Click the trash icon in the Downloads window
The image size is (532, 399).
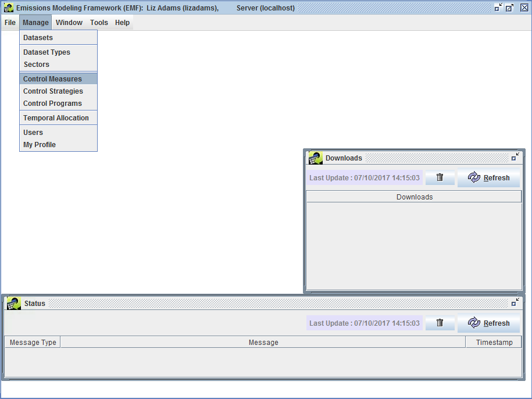[x=440, y=177]
